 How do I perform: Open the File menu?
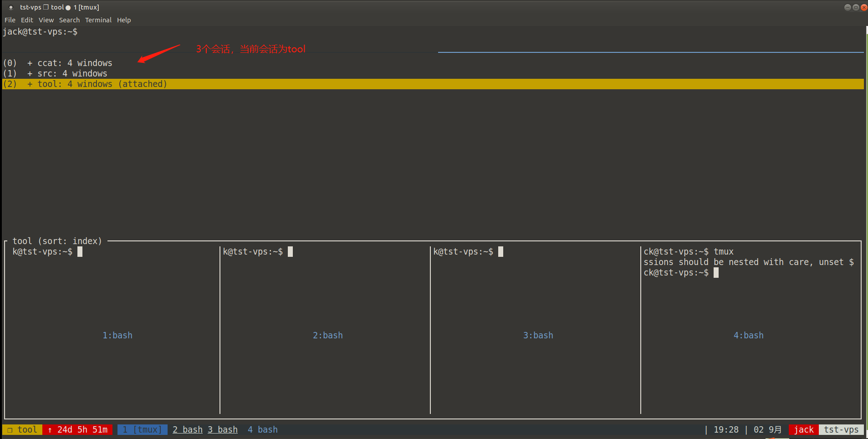[10, 20]
